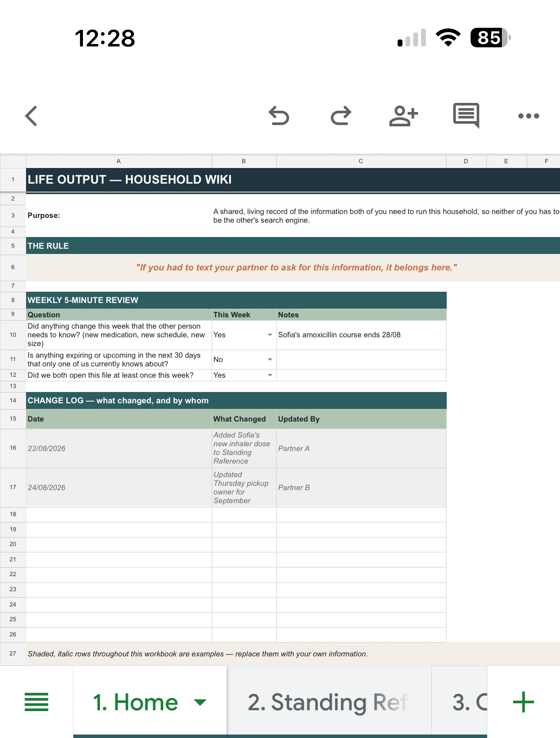Select the date cell '24/08/2026'
The width and height of the screenshot is (560, 738).
tap(119, 488)
